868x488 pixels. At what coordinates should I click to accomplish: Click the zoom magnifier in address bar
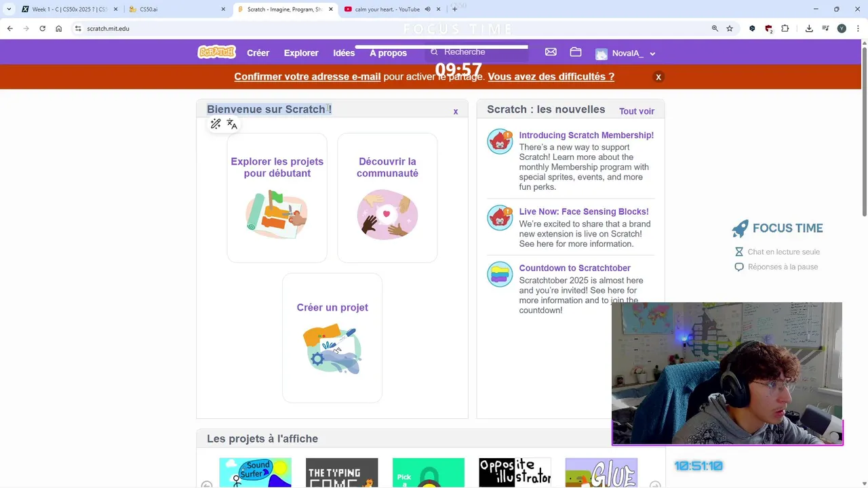[x=715, y=28]
